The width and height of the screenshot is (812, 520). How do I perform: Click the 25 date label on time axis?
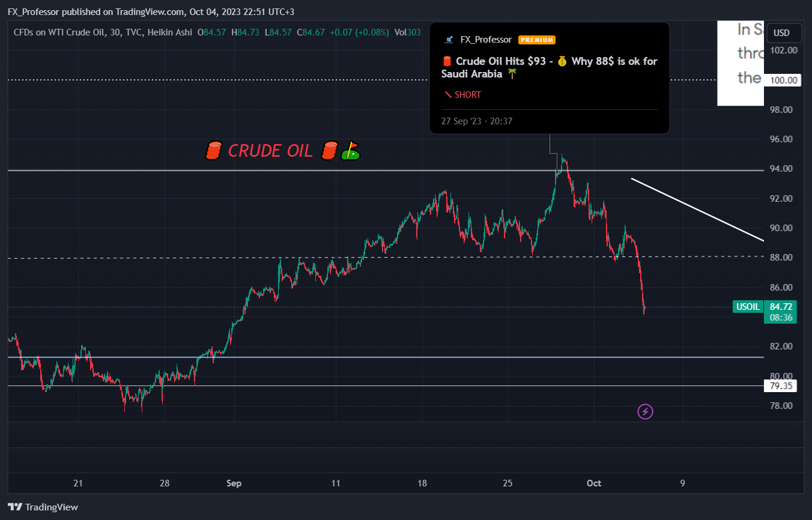508,483
